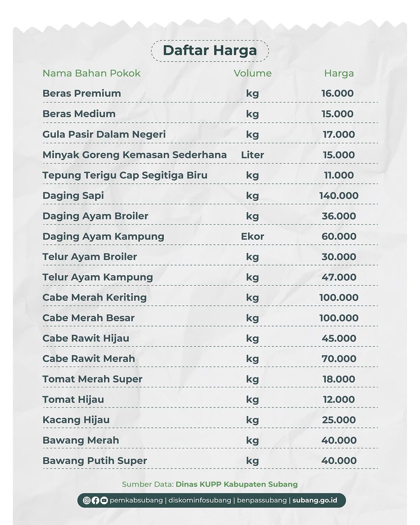Select the Harga column header
Image resolution: width=420 pixels, height=525 pixels.
tap(339, 74)
